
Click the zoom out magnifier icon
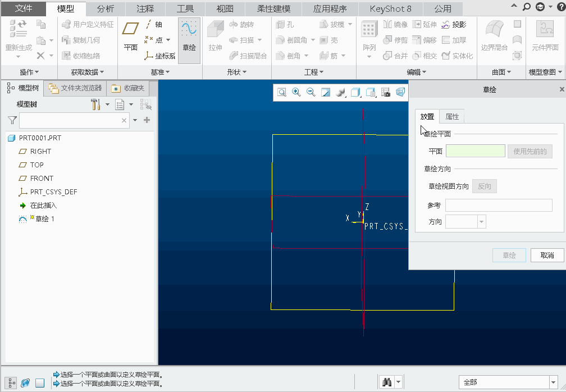pos(311,93)
